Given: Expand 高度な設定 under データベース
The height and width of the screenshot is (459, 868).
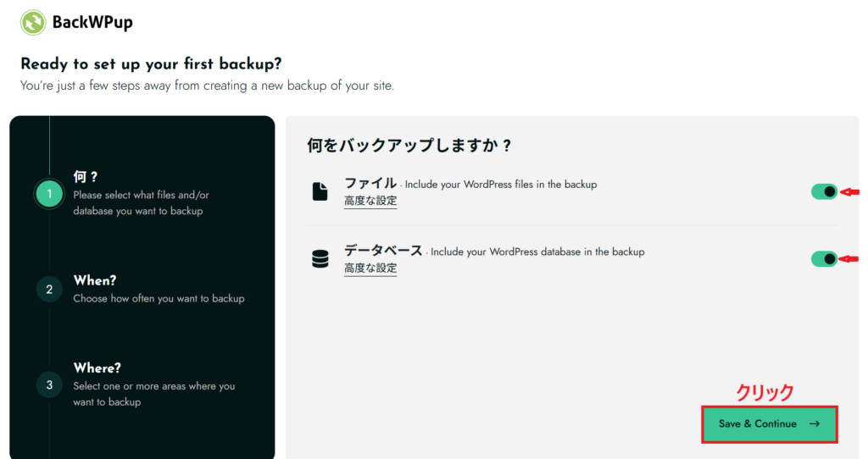Looking at the screenshot, I should [x=370, y=268].
